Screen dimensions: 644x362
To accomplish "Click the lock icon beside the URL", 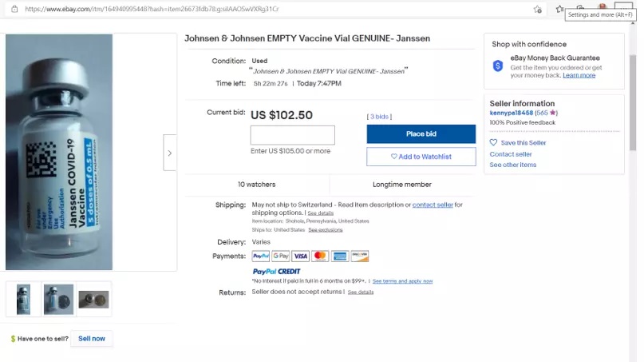I will (14, 9).
